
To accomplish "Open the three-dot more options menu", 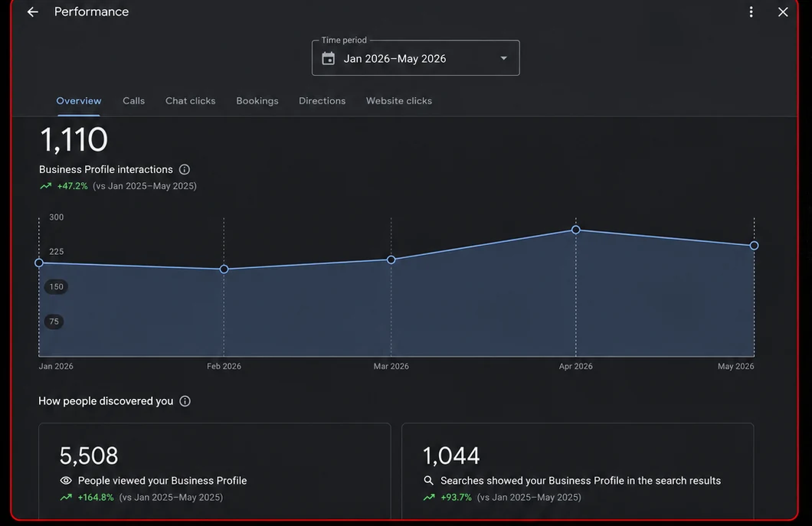I will [751, 12].
